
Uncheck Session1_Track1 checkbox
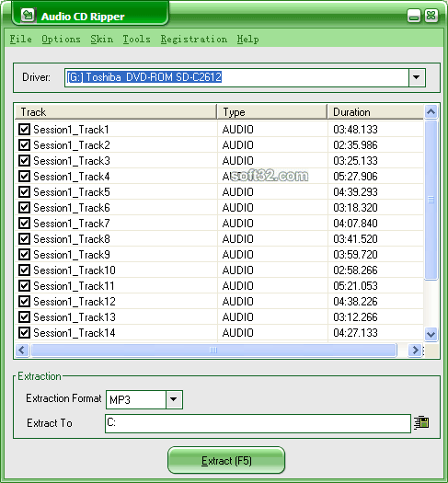(24, 130)
